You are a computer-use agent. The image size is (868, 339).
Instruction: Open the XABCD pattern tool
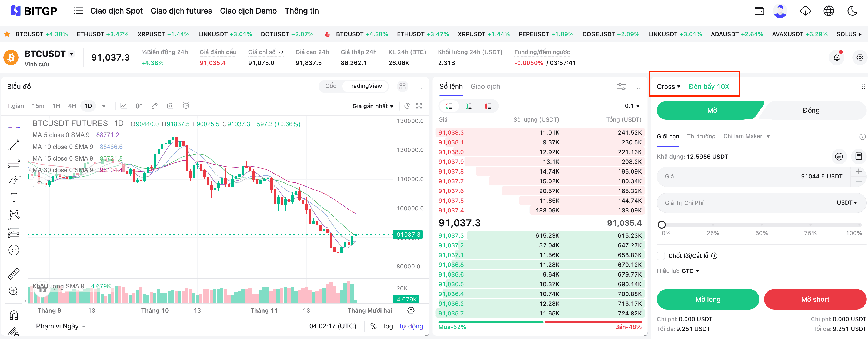(14, 214)
